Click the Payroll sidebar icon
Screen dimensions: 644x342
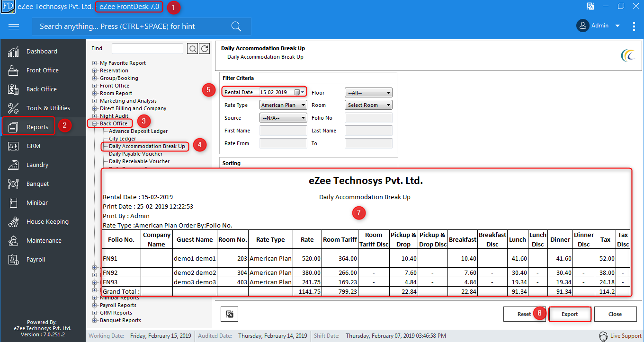pos(13,259)
